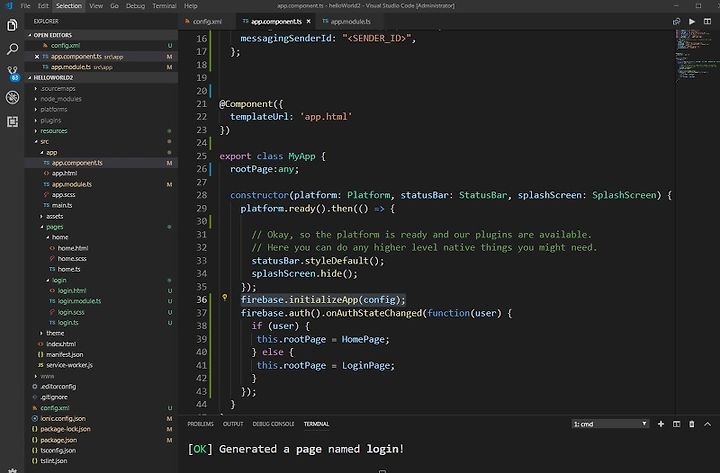Screen dimensions: 720x473
Task: Collapse the Open Editors section
Action: 101,35
